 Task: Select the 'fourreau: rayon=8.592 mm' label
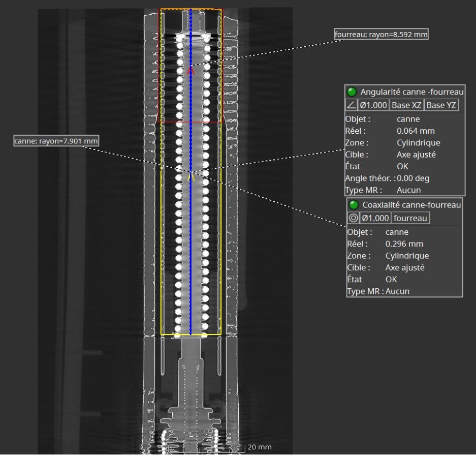[381, 35]
